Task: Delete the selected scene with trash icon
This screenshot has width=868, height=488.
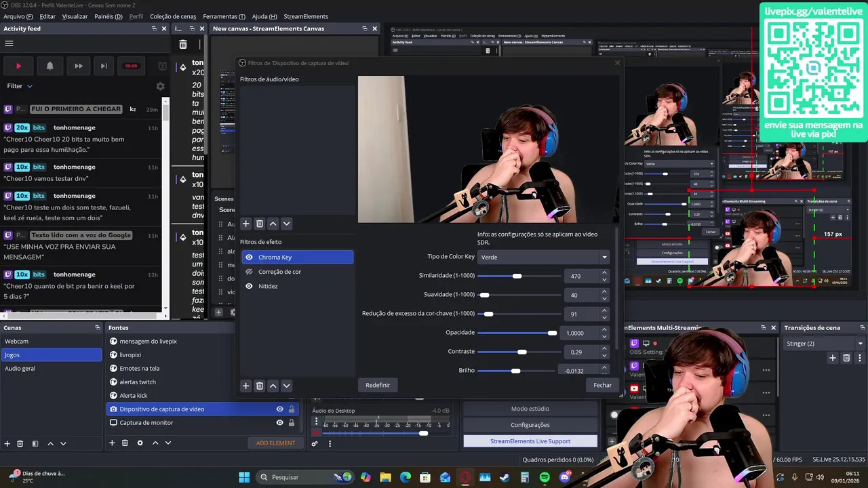Action: click(20, 443)
